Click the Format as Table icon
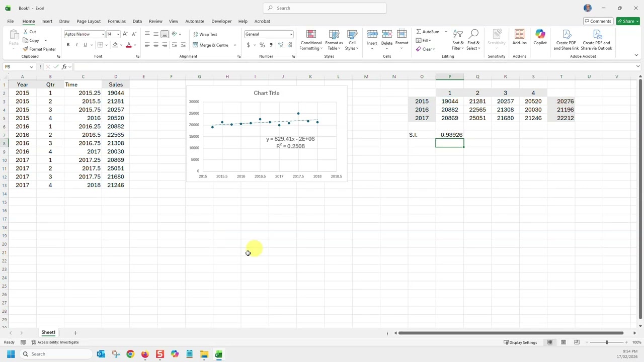The height and width of the screenshot is (362, 644). click(334, 34)
